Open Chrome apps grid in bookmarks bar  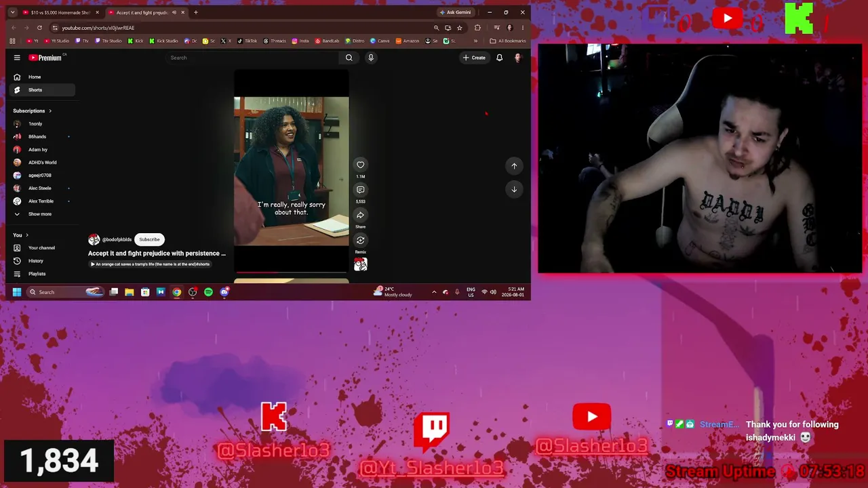pyautogui.click(x=12, y=41)
